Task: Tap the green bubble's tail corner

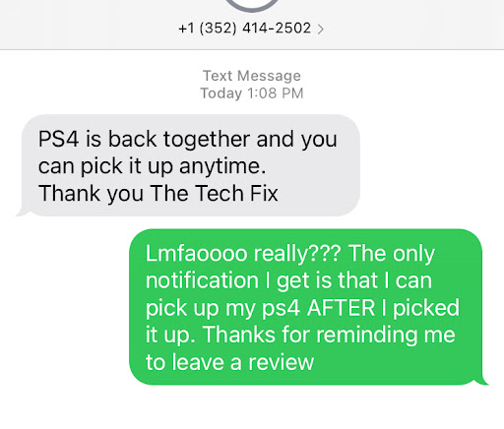Action: coord(483,381)
